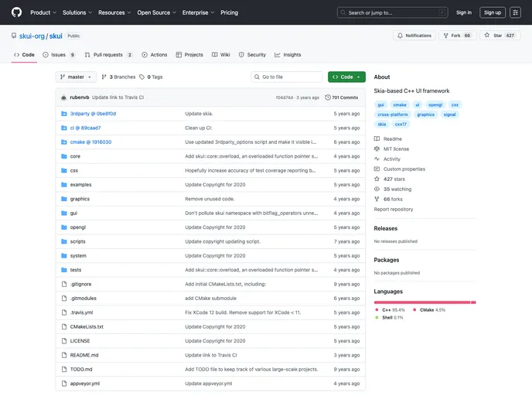Open the examples folder
Screen dimensions: 532x396
(80, 185)
